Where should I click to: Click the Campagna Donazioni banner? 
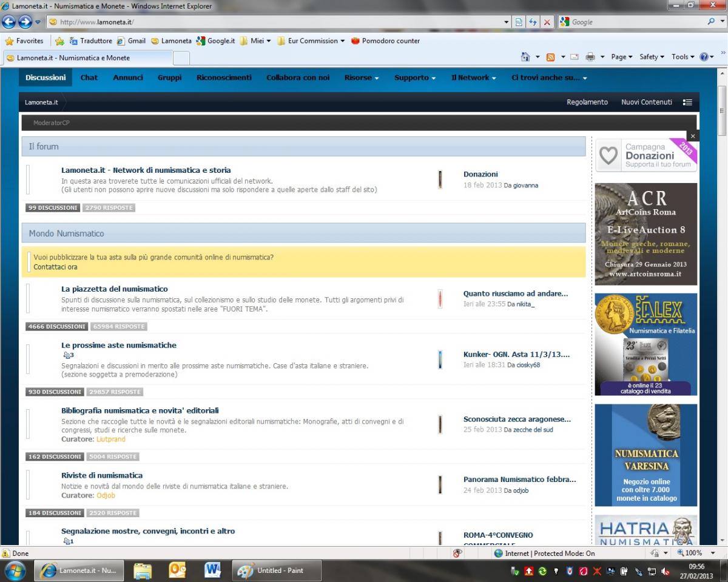point(645,156)
